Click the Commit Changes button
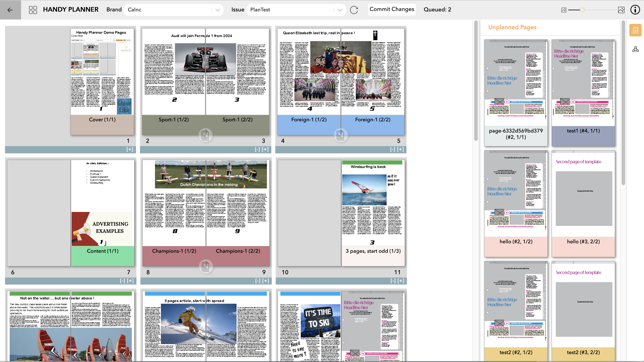Screen dimensions: 644x362 (x=392, y=9)
